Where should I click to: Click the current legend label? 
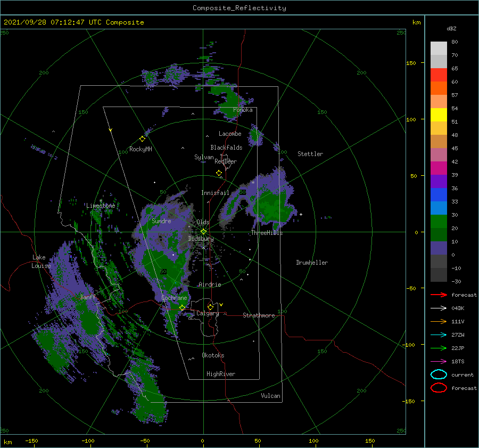click(463, 375)
